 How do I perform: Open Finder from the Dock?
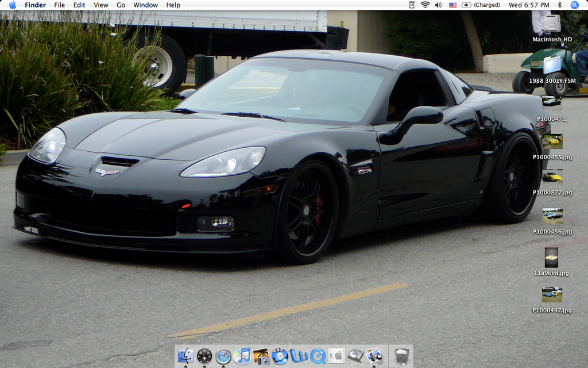[x=185, y=356]
